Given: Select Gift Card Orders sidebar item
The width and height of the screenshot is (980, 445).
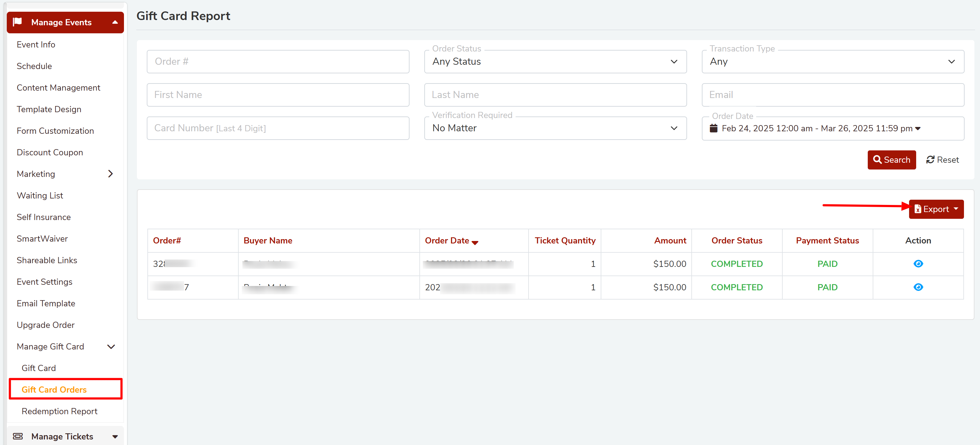Looking at the screenshot, I should click(54, 389).
